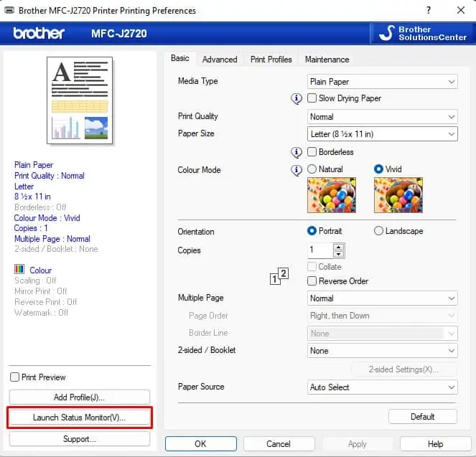Click the Vivid colour mode sample image
Image resolution: width=476 pixels, height=457 pixels.
point(398,195)
